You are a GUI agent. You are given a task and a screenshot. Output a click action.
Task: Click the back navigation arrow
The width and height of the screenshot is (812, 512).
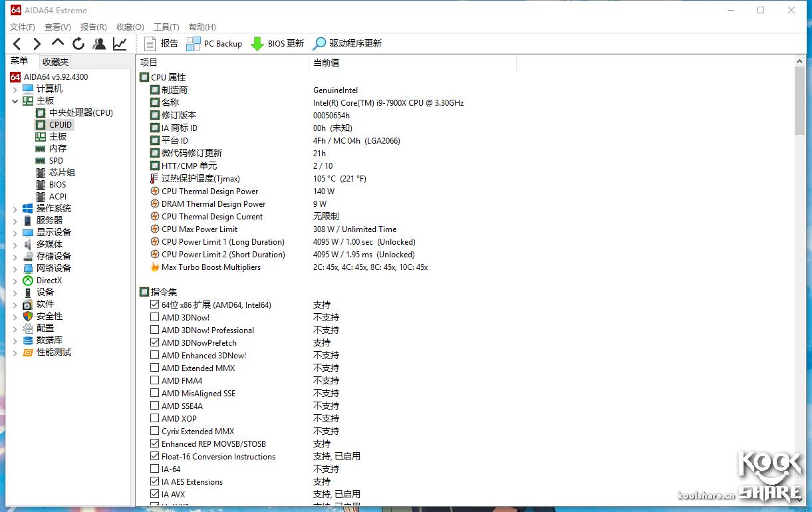[17, 43]
